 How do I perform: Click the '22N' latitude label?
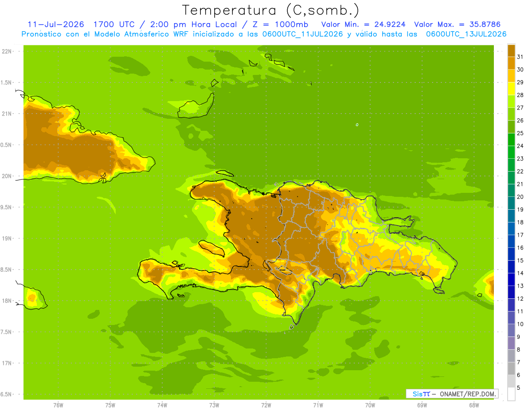click(7, 51)
